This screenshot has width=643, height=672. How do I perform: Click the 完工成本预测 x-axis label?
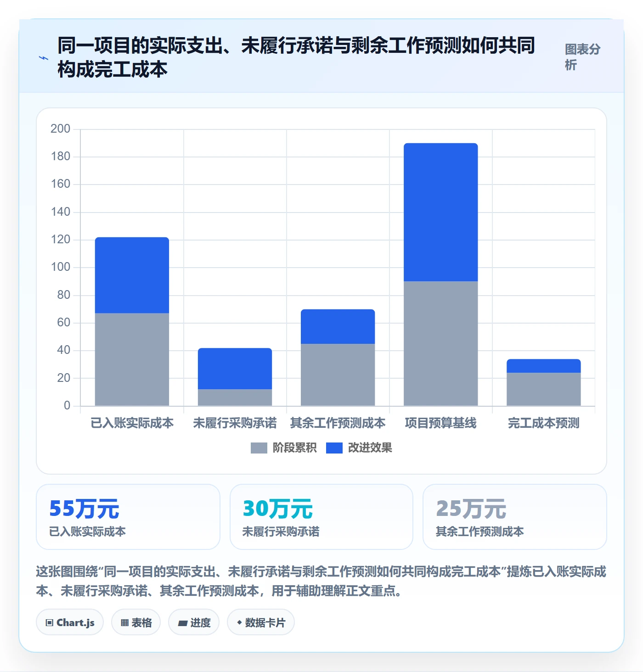pos(543,423)
